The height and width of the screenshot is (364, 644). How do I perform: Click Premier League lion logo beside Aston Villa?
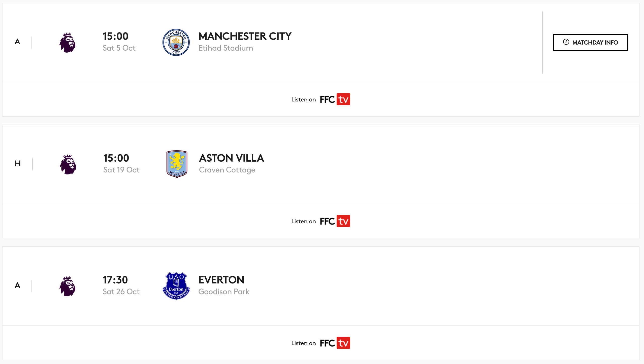(x=68, y=164)
